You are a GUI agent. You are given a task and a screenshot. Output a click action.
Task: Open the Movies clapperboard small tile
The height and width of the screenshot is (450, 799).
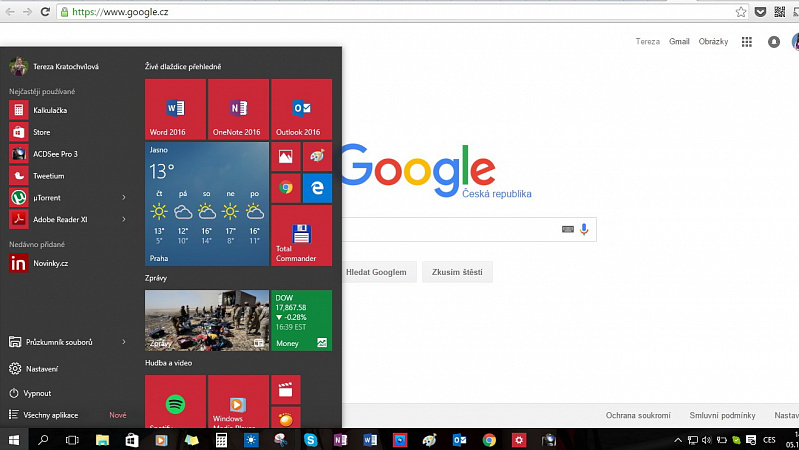(285, 390)
